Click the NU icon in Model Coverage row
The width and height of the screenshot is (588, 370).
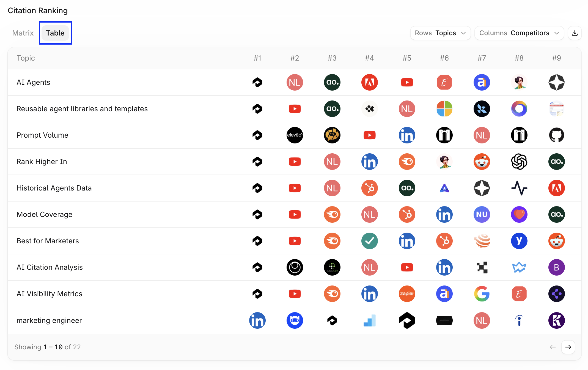pos(482,214)
